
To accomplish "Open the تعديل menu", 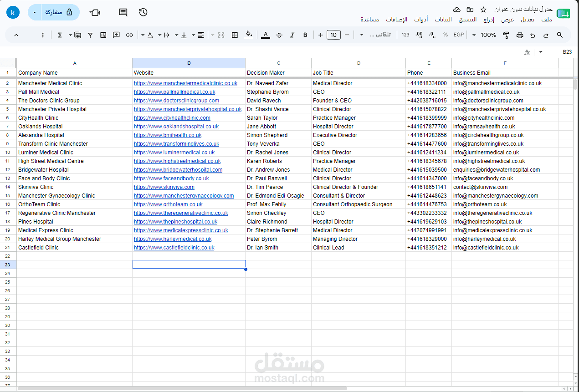I will point(528,20).
